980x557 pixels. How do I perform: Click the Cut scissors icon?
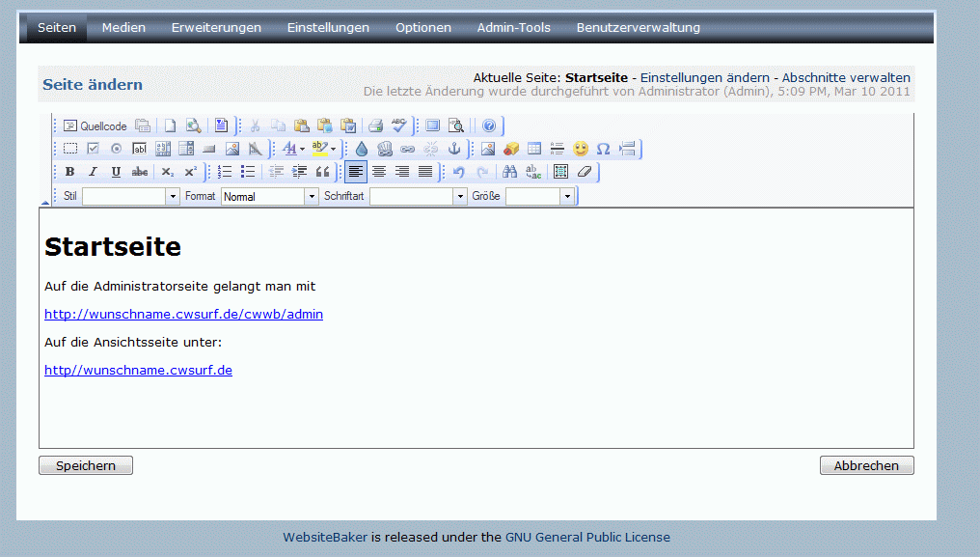tap(255, 125)
